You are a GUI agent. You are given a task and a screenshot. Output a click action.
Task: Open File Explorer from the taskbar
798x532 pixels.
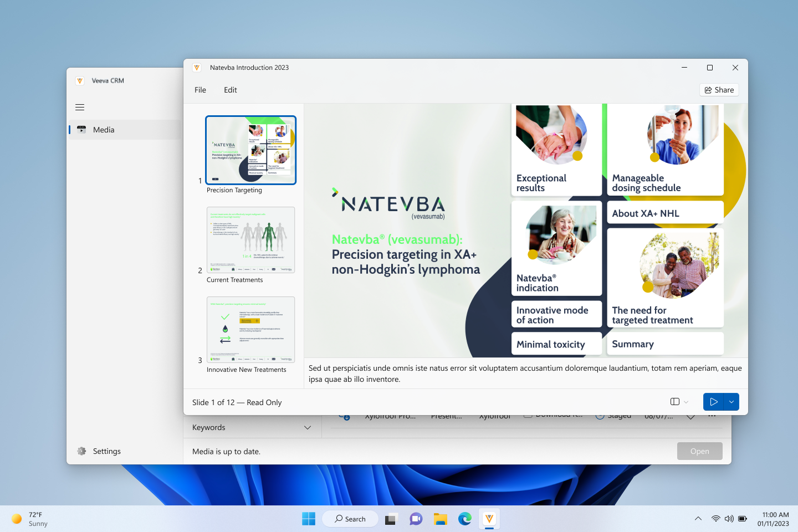click(x=440, y=519)
